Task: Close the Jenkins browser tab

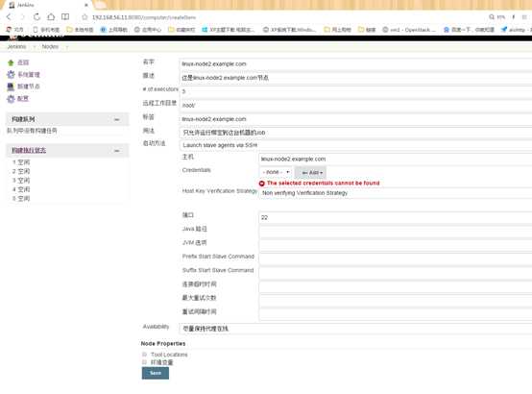Action: 86,5
